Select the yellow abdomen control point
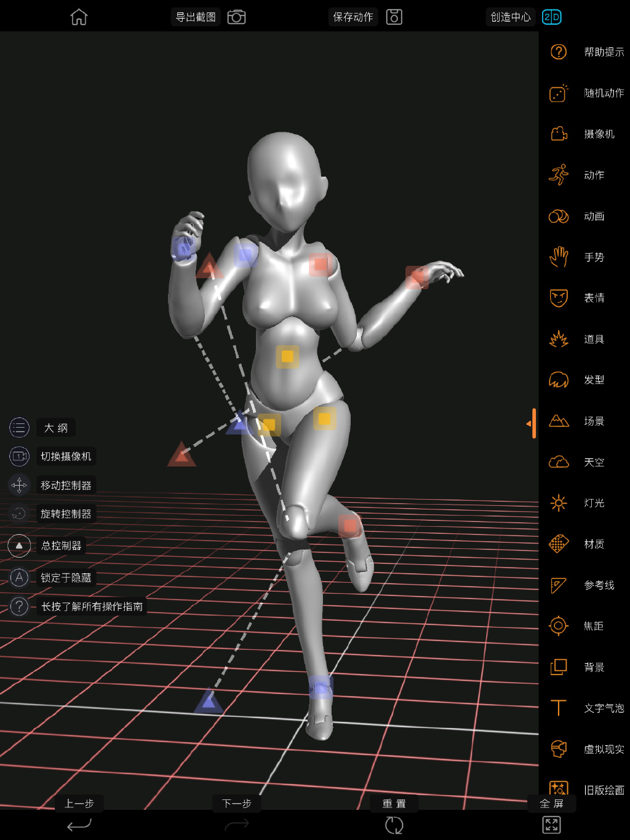 click(x=287, y=356)
